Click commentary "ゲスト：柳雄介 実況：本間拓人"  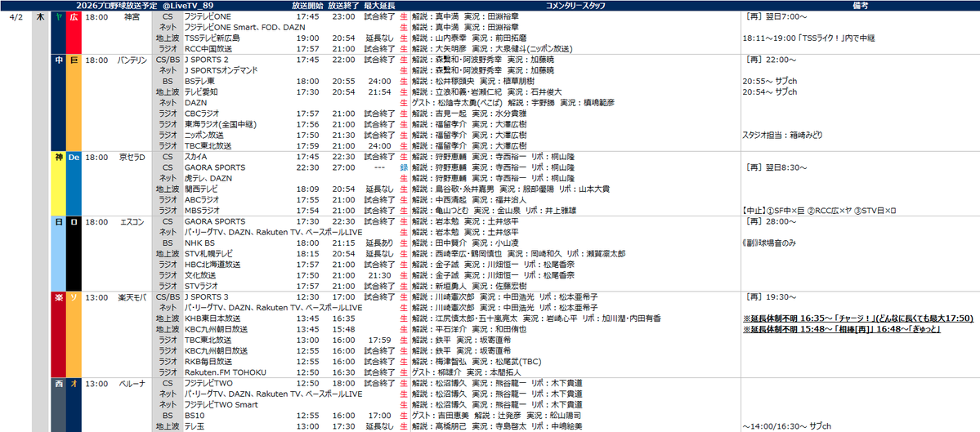coord(466,372)
